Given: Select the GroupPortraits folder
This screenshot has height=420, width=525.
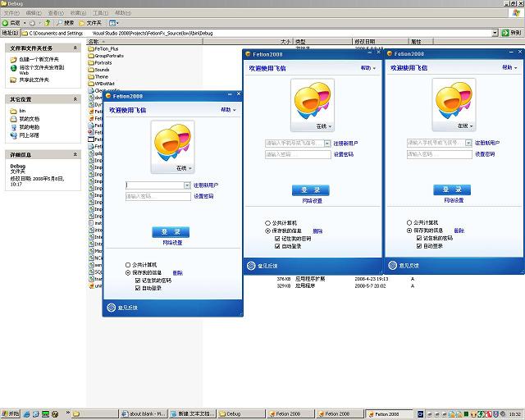Looking at the screenshot, I should pos(106,56).
